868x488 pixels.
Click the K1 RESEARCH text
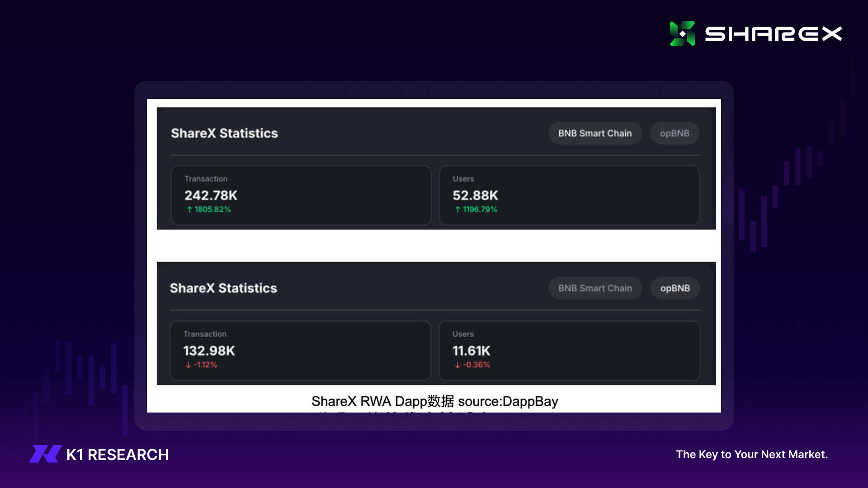tap(118, 455)
